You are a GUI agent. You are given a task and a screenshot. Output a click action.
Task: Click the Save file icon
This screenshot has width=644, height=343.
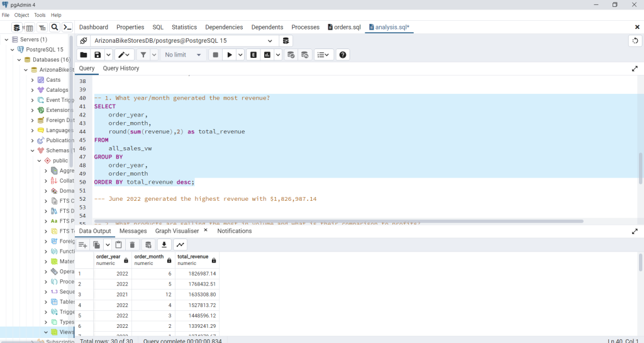[97, 55]
